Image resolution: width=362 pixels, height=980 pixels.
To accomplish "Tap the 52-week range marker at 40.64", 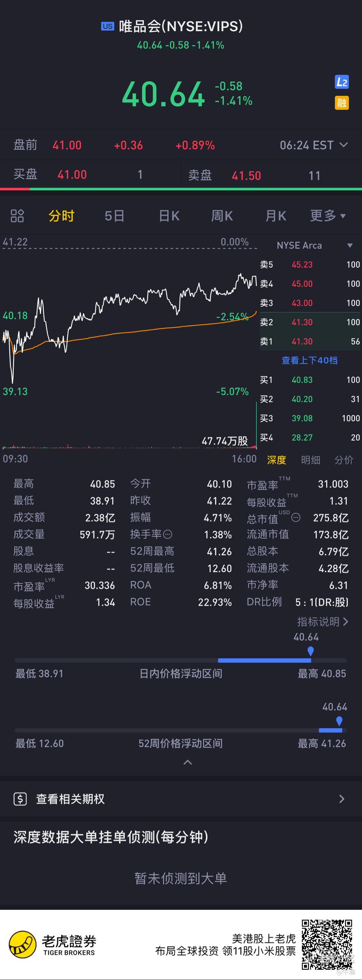I will pos(339,721).
